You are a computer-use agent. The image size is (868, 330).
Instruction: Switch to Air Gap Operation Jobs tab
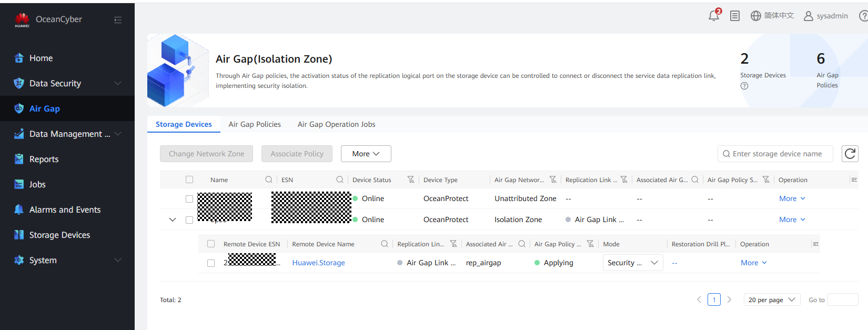tap(337, 124)
